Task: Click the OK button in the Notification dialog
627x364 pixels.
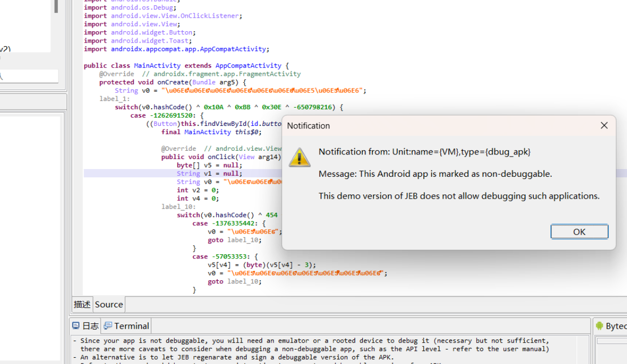Action: pyautogui.click(x=579, y=232)
